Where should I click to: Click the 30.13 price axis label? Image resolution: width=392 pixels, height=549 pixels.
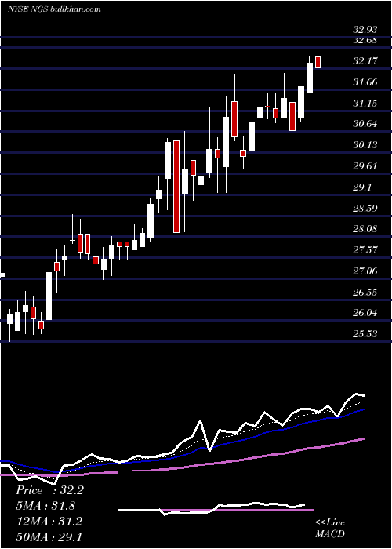(365, 144)
